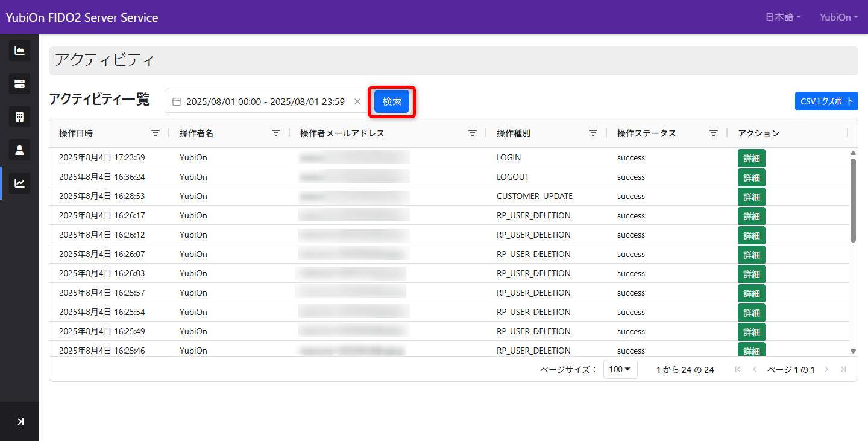Open filter menu for 操作者名 column
This screenshot has height=441, width=868.
[276, 133]
